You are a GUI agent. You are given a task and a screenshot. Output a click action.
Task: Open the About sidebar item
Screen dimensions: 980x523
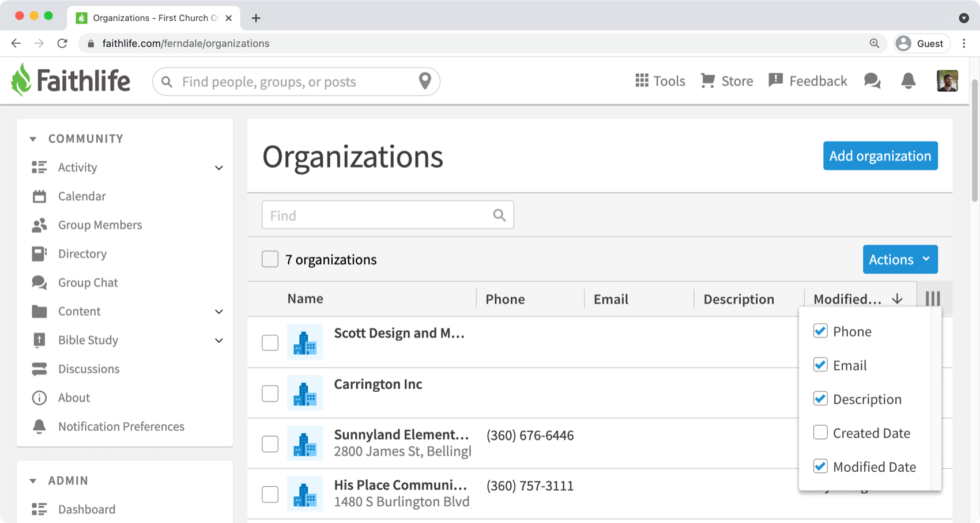(74, 397)
